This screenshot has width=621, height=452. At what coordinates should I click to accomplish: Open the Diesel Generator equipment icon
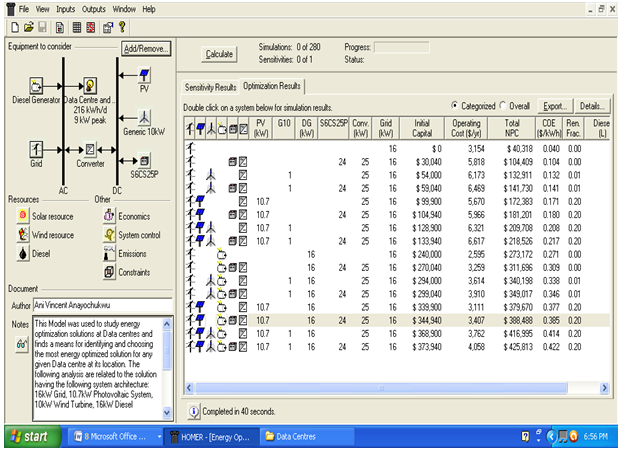pos(35,84)
